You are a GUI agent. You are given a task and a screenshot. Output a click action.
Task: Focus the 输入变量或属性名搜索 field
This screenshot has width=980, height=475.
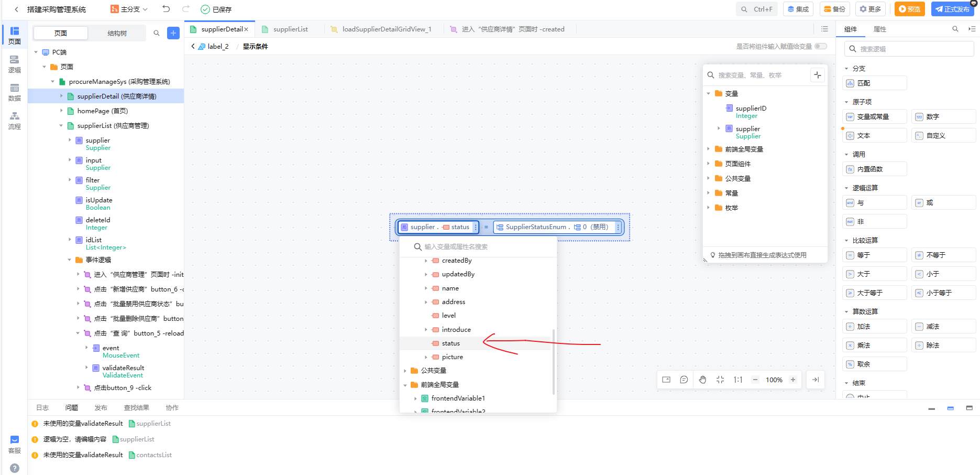click(478, 246)
